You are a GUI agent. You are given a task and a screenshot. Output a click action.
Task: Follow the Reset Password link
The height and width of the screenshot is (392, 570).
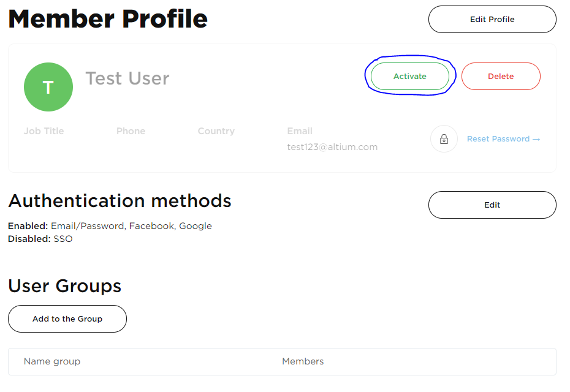tap(503, 139)
